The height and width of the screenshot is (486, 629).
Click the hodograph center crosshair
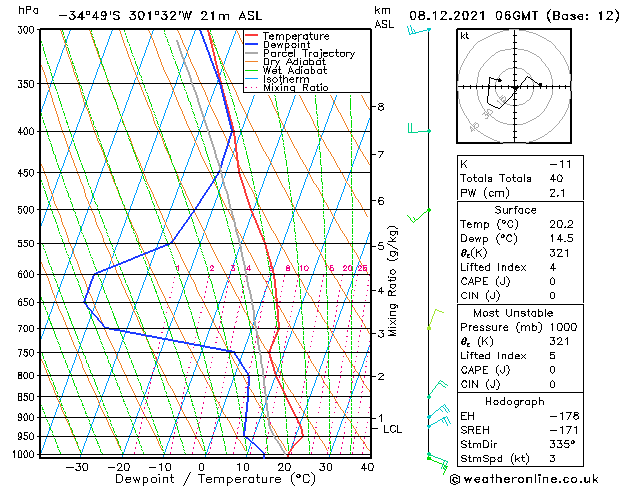pos(515,87)
